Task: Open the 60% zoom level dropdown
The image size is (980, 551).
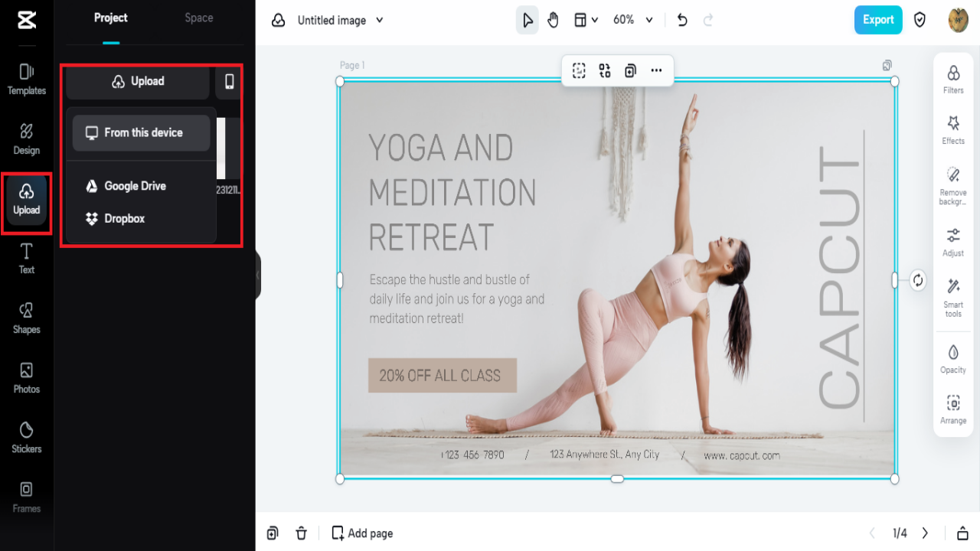Action: [x=633, y=20]
